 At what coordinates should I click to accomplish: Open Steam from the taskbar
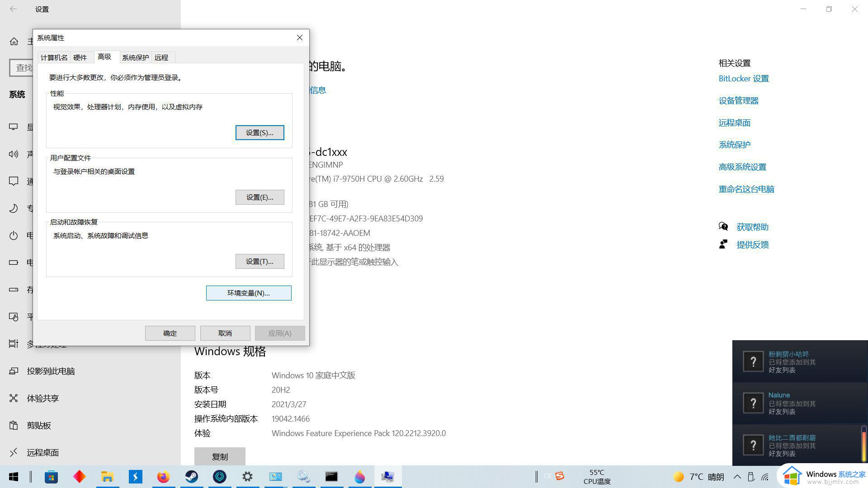(191, 477)
